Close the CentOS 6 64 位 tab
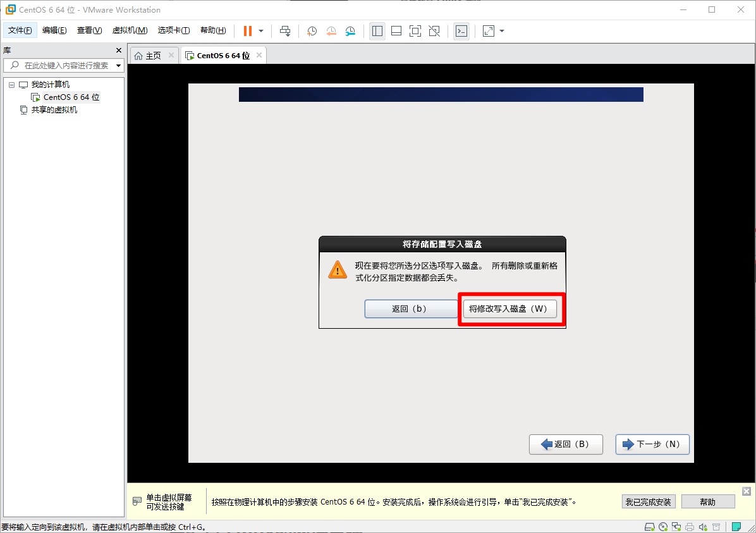This screenshot has width=756, height=533. click(x=259, y=55)
